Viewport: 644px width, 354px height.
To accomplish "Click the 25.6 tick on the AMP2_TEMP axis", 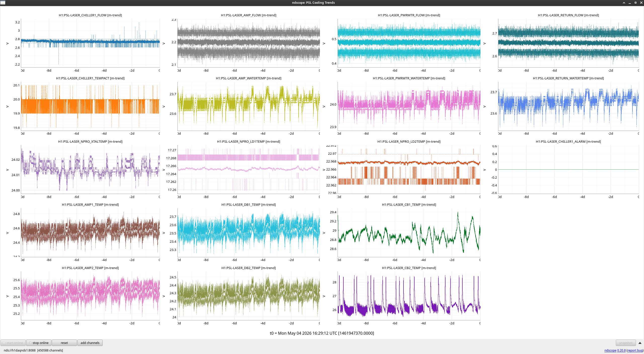I will [x=17, y=280].
